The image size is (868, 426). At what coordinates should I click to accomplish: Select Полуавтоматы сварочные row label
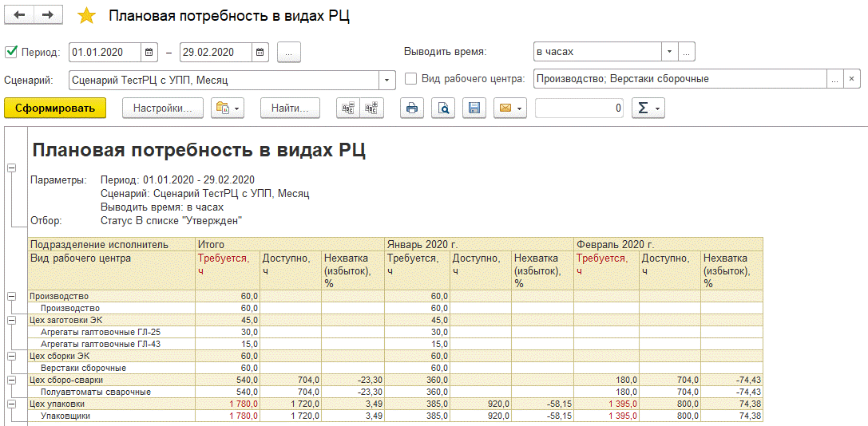coord(97,392)
